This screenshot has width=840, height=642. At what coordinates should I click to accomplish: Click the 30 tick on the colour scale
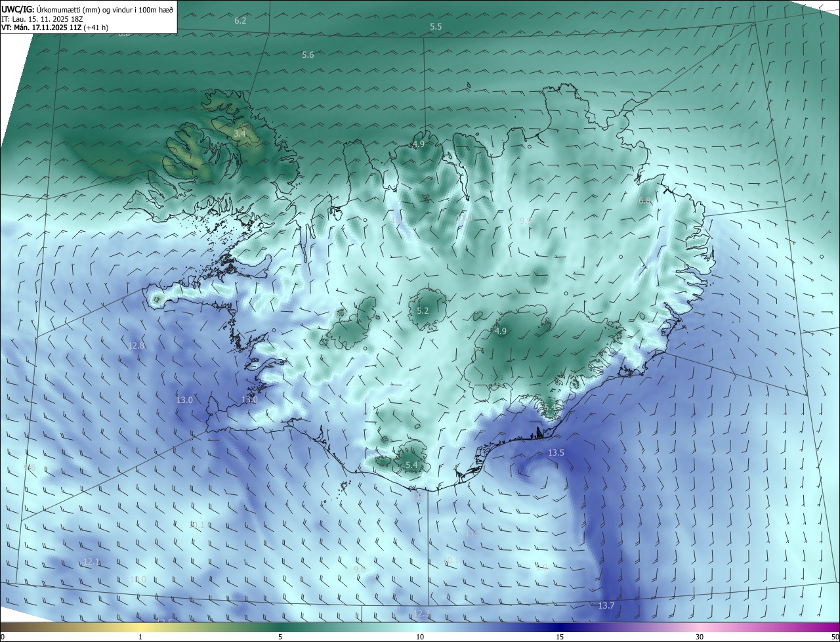pos(700,637)
